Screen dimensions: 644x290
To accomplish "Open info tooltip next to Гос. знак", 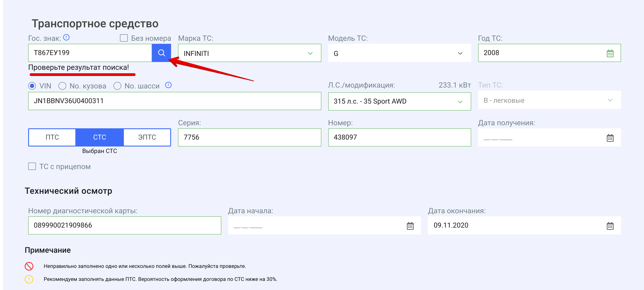I will pyautogui.click(x=66, y=37).
